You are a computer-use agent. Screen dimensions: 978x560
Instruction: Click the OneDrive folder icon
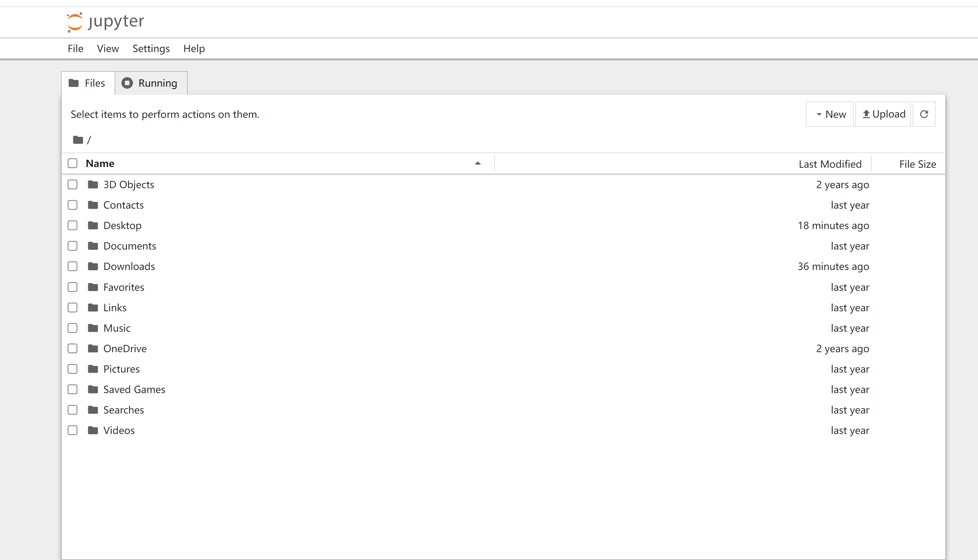tap(93, 348)
